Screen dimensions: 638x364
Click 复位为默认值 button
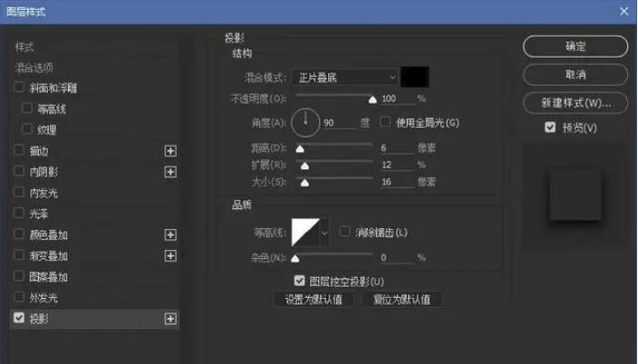point(402,300)
